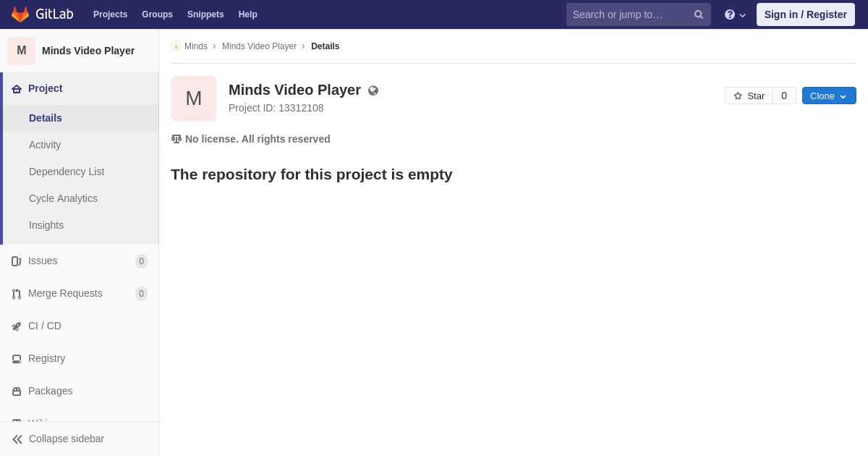This screenshot has height=456, width=868.
Task: Open Minds Video Player breadcrumb link
Action: coord(259,46)
